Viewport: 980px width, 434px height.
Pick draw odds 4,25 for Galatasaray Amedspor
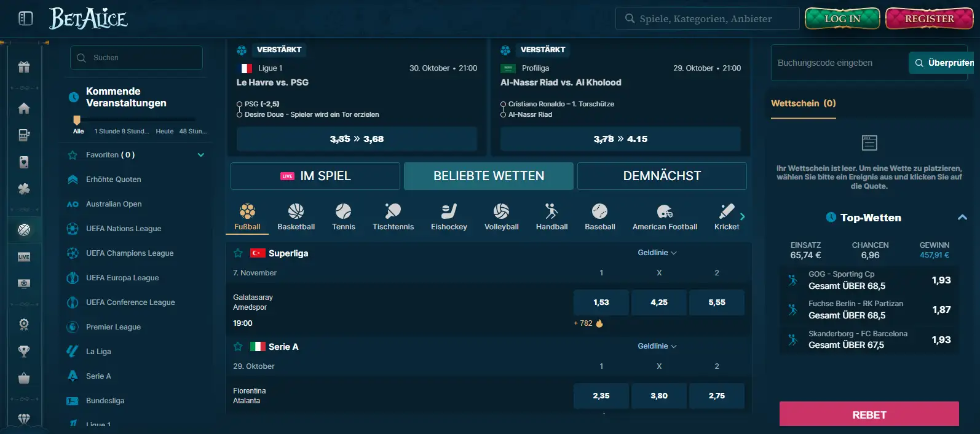coord(659,302)
